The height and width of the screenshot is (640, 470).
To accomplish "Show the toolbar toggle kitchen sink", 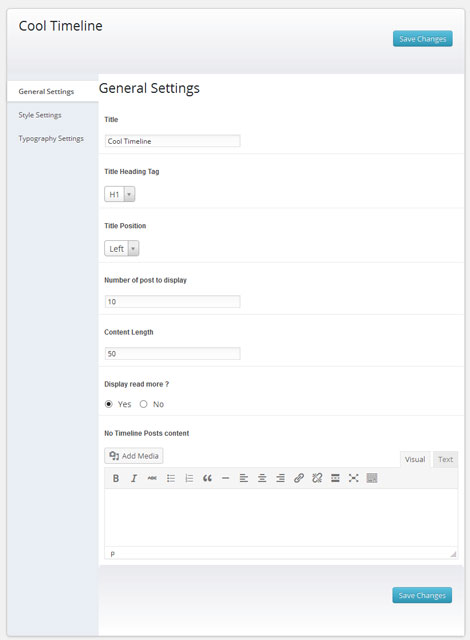I will (372, 478).
